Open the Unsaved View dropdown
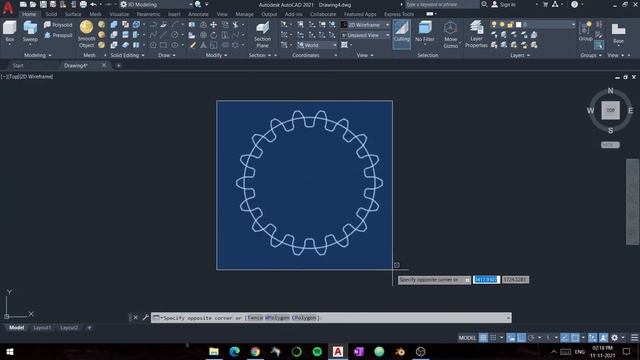 click(365, 35)
